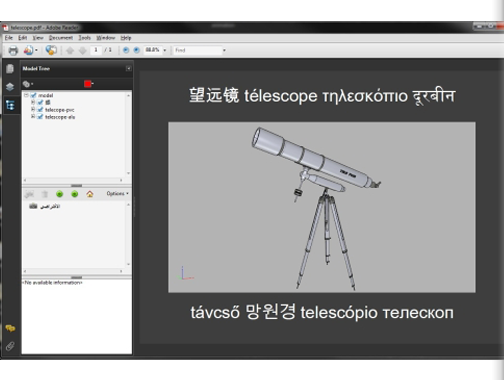Click the Print icon in the toolbar
The height and width of the screenshot is (380, 504).
pyautogui.click(x=13, y=51)
